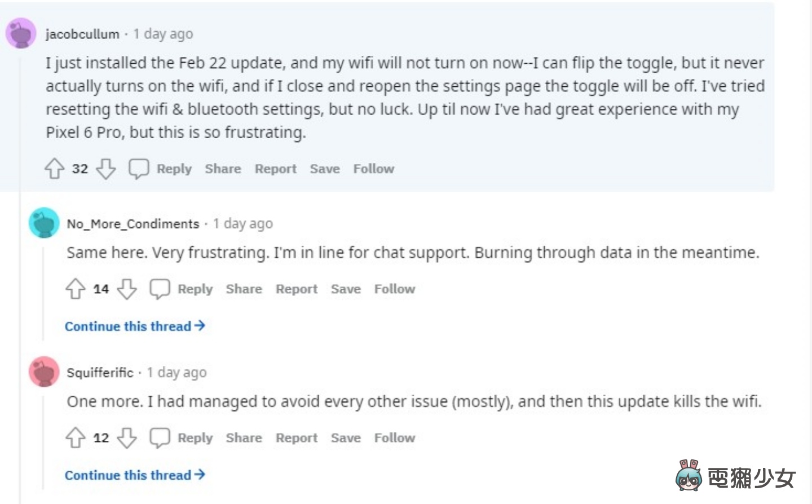Open jacobcullum's profile avatar
Viewport: 812px width, 504px height.
click(x=21, y=33)
